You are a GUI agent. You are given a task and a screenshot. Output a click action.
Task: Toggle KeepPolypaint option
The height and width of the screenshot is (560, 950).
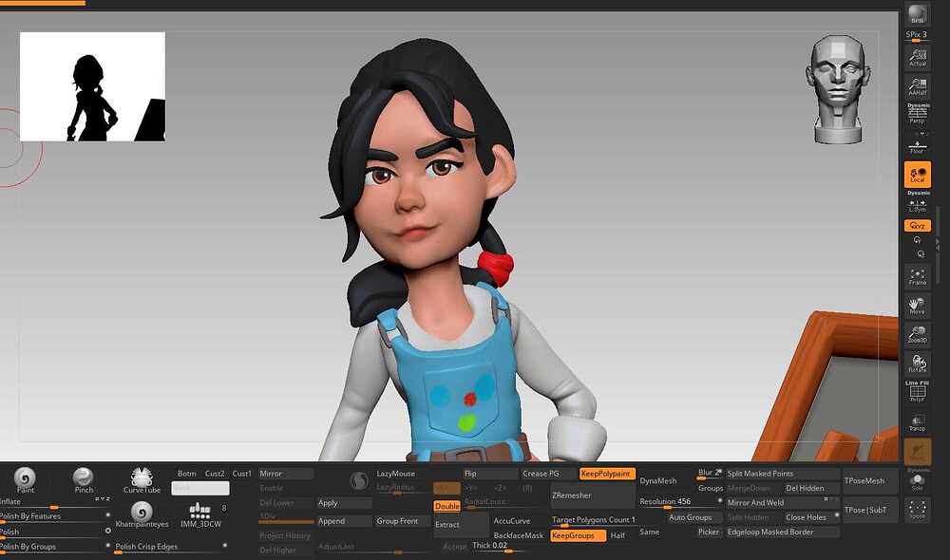(x=606, y=474)
